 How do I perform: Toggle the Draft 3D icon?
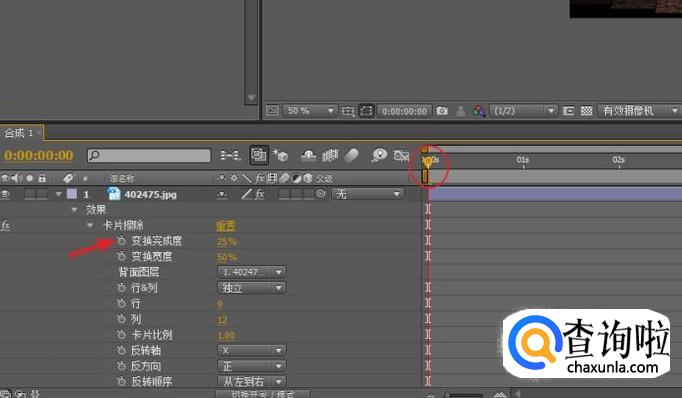280,155
